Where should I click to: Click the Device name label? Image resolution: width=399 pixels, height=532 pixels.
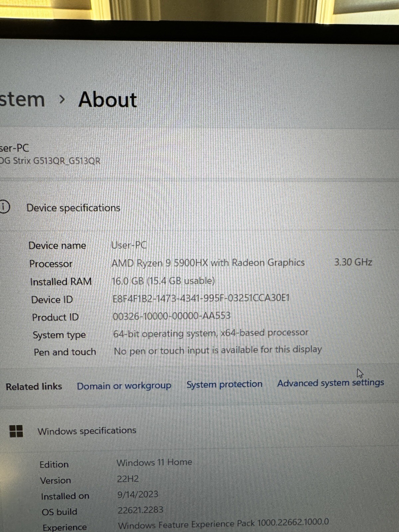pyautogui.click(x=57, y=246)
